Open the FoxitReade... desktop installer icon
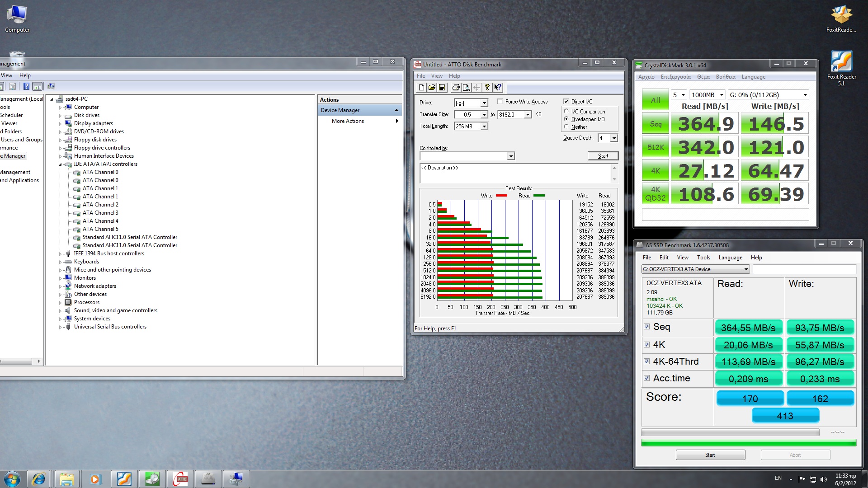868x488 pixels. point(841,19)
